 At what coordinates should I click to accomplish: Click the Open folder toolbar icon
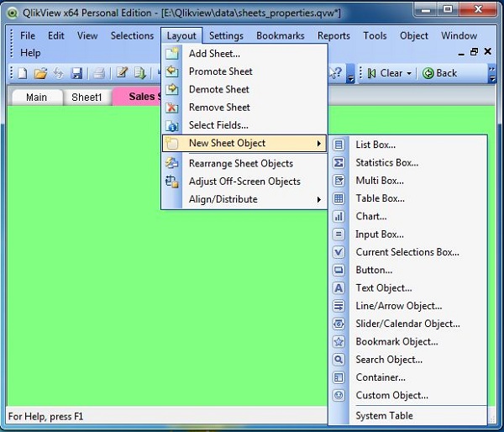pos(40,73)
